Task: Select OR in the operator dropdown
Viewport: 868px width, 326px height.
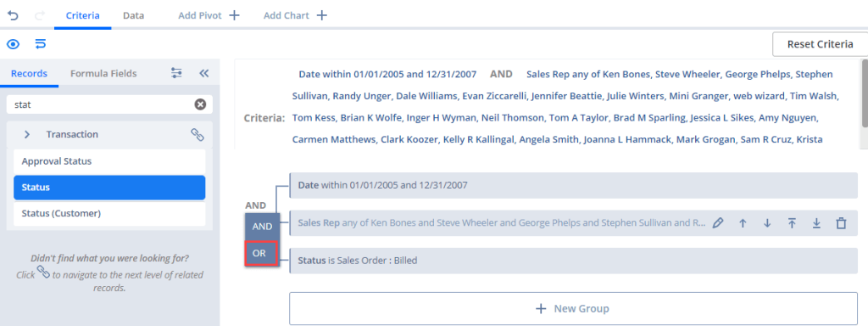Action: [261, 253]
